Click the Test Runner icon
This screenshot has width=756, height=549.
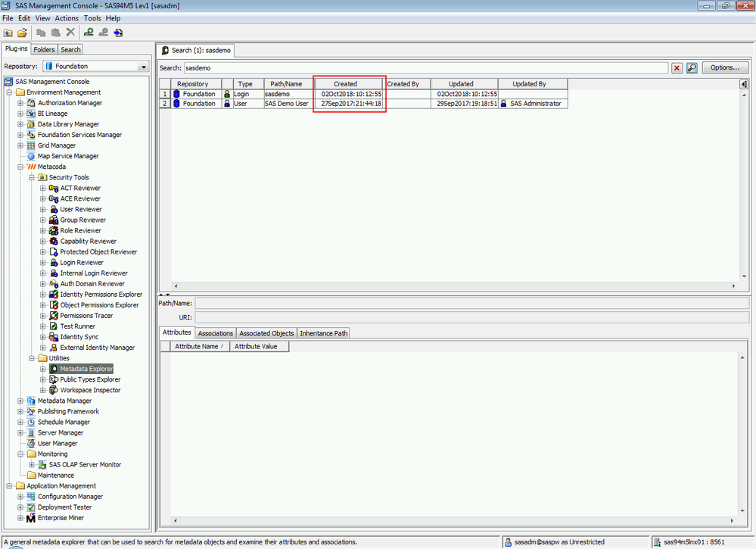tap(54, 326)
